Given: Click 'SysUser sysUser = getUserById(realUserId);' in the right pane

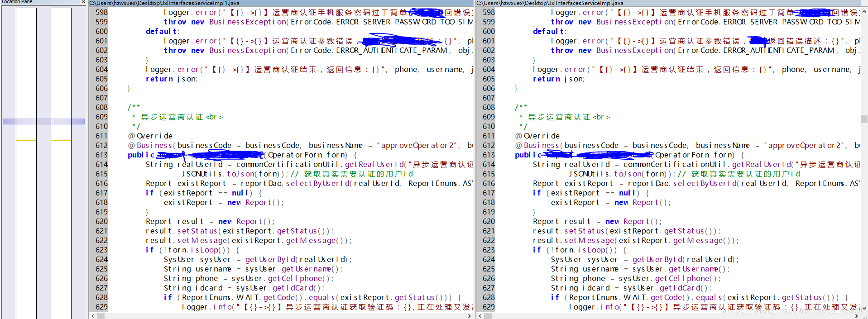Looking at the screenshot, I should pyautogui.click(x=645, y=259).
